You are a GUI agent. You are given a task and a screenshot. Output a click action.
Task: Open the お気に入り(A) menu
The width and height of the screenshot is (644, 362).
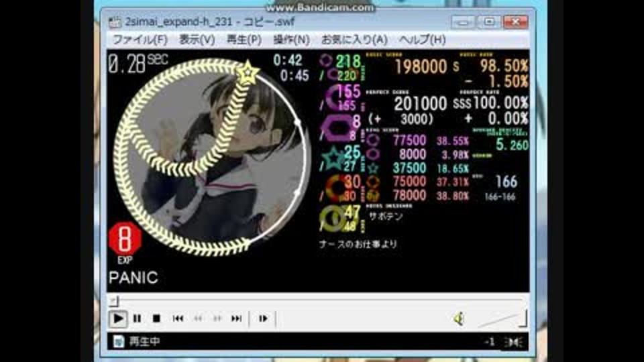pyautogui.click(x=354, y=40)
